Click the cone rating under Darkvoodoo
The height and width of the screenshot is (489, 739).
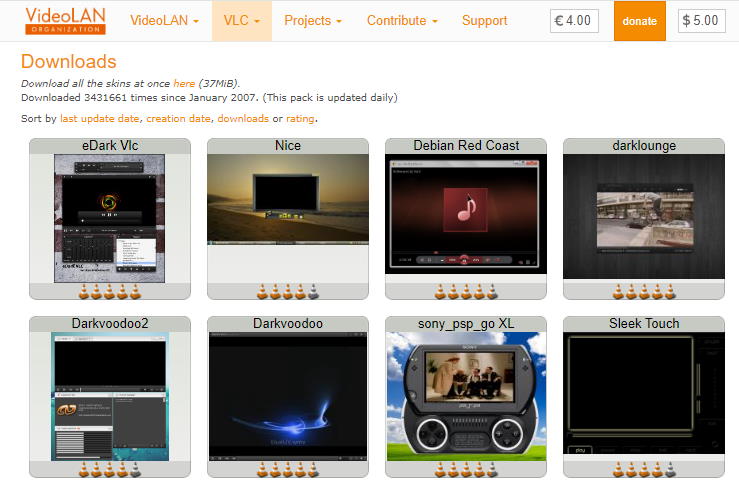tap(288, 470)
